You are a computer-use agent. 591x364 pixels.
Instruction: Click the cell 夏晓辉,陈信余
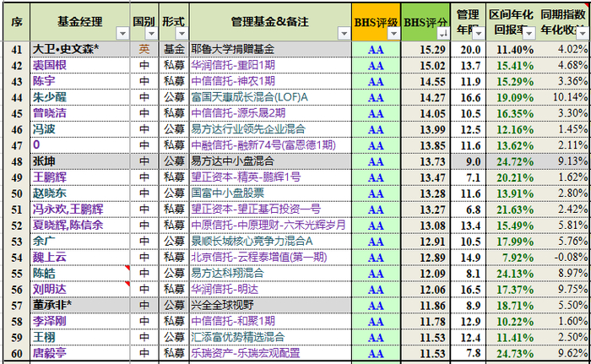(x=80, y=225)
